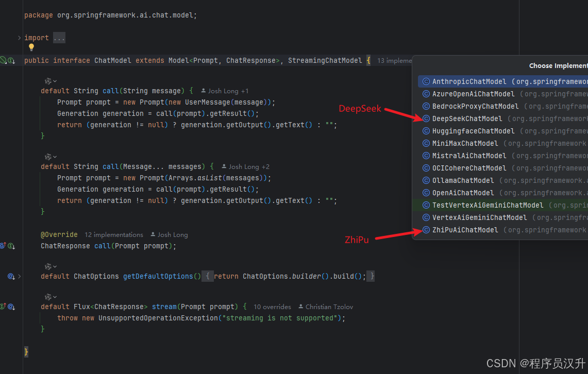Click the green implemented-interface gutter icon on ChatModel line
This screenshot has width=588, height=374.
[11, 61]
